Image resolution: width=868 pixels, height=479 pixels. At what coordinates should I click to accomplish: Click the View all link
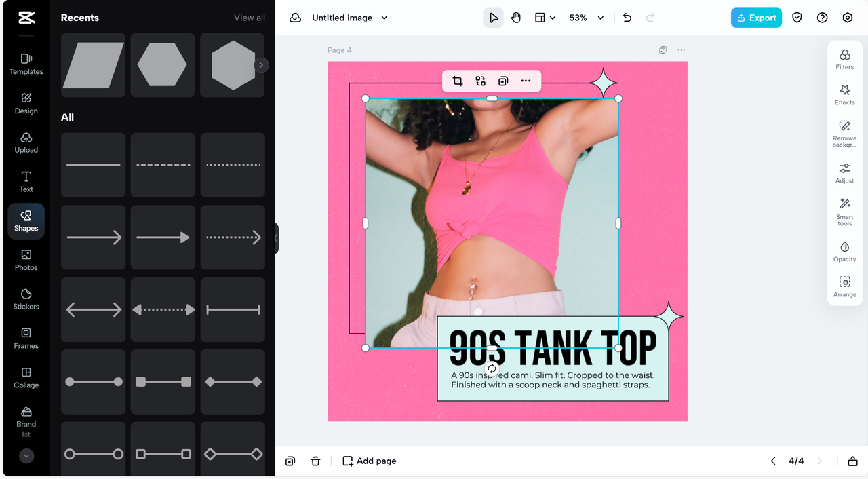(250, 18)
